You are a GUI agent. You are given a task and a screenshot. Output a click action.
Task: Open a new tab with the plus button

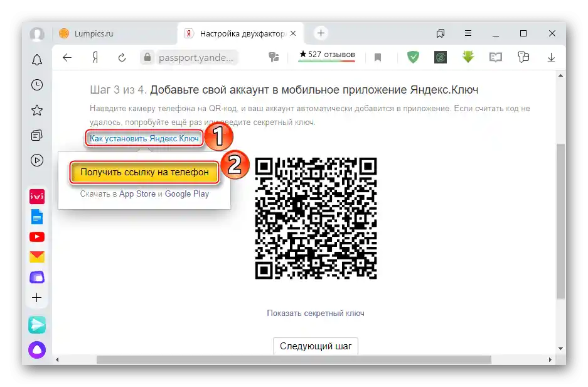click(x=321, y=33)
